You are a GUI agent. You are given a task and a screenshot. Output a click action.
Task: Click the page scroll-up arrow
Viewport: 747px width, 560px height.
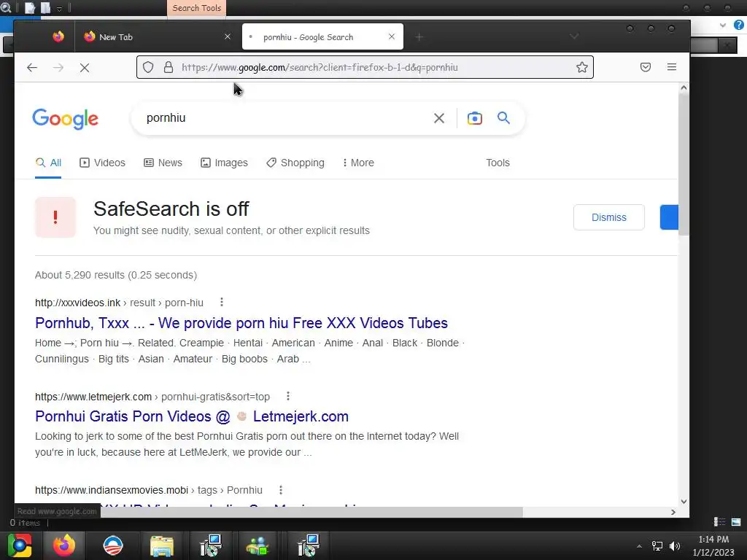(x=684, y=87)
